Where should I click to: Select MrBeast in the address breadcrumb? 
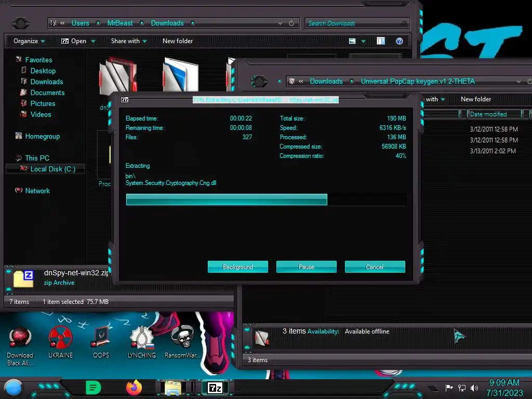point(120,23)
